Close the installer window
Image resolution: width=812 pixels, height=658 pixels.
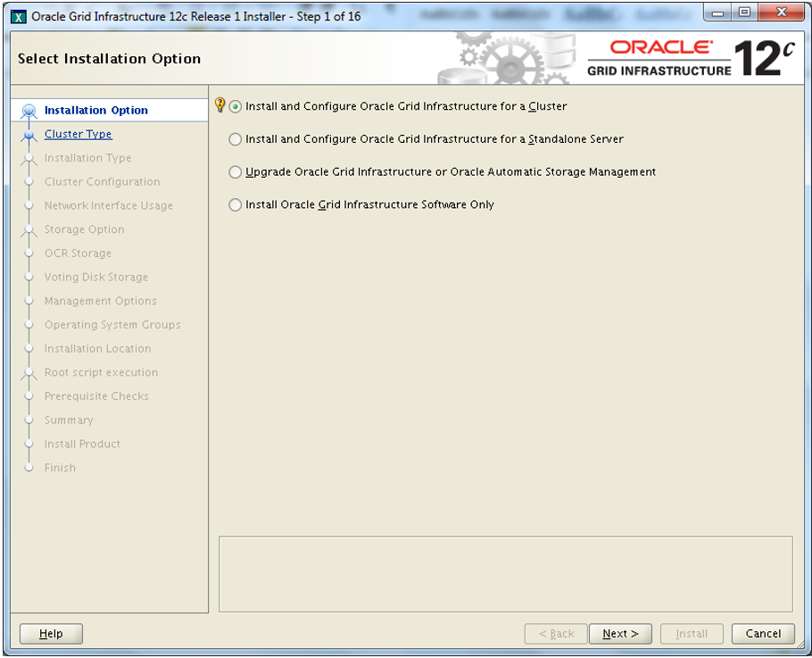[x=782, y=12]
